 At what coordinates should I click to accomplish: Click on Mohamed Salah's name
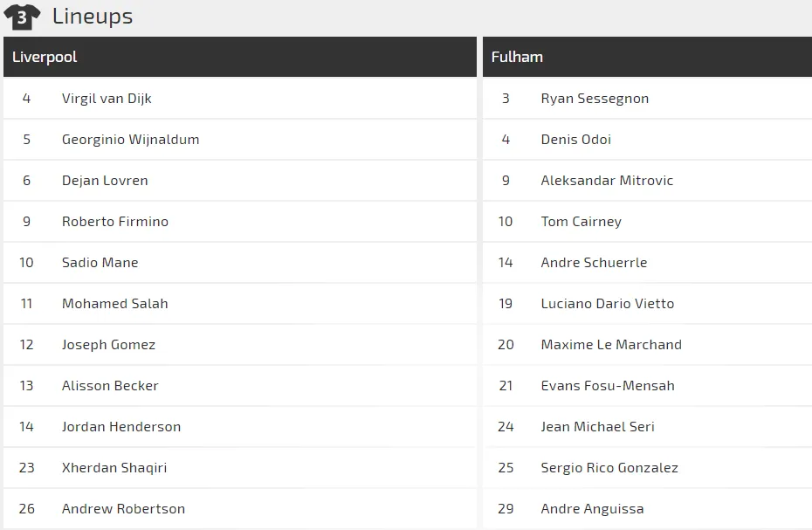coord(114,304)
